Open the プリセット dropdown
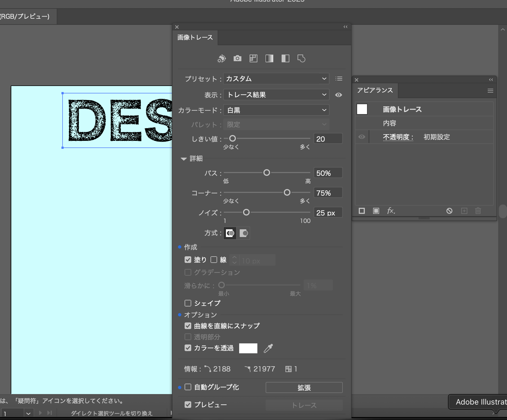Viewport: 507px width, 420px height. tap(276, 79)
